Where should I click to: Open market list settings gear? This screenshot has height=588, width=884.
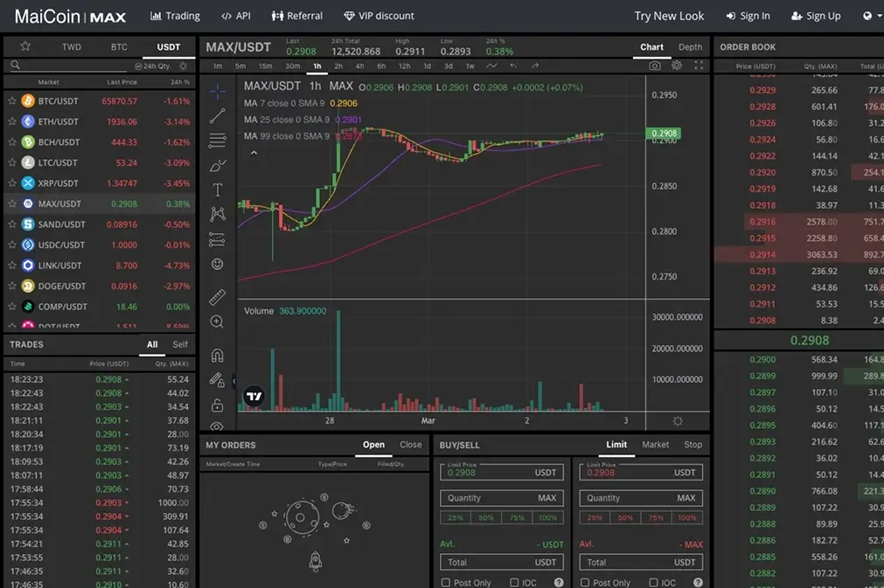(184, 66)
